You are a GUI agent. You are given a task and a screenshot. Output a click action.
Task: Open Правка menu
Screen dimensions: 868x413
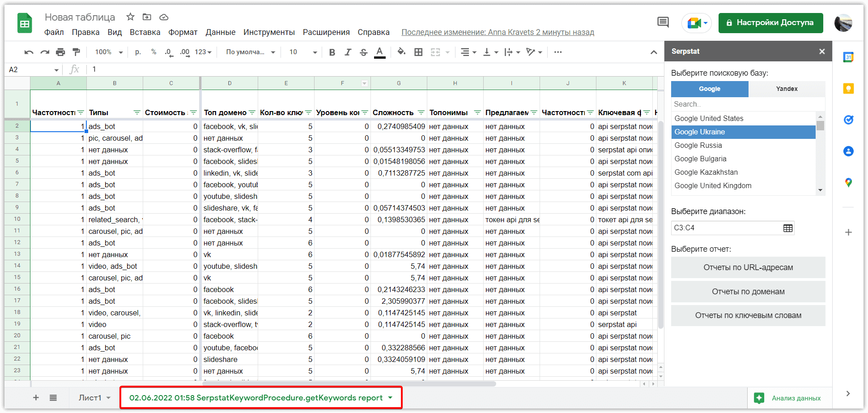click(85, 32)
